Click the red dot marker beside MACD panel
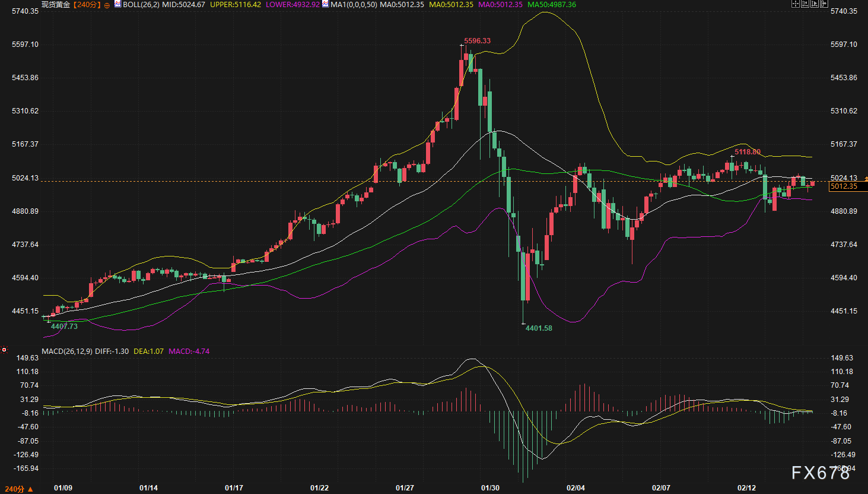The image size is (868, 494). click(4, 350)
